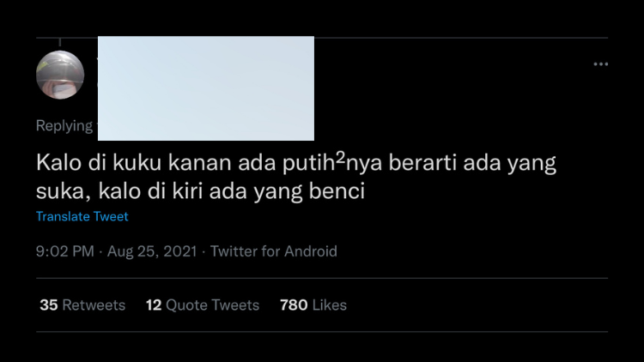Open the three-dot more options menu

[600, 64]
